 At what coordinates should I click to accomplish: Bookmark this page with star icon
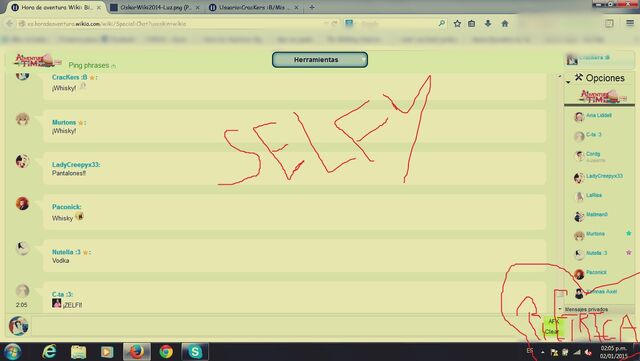click(x=457, y=24)
